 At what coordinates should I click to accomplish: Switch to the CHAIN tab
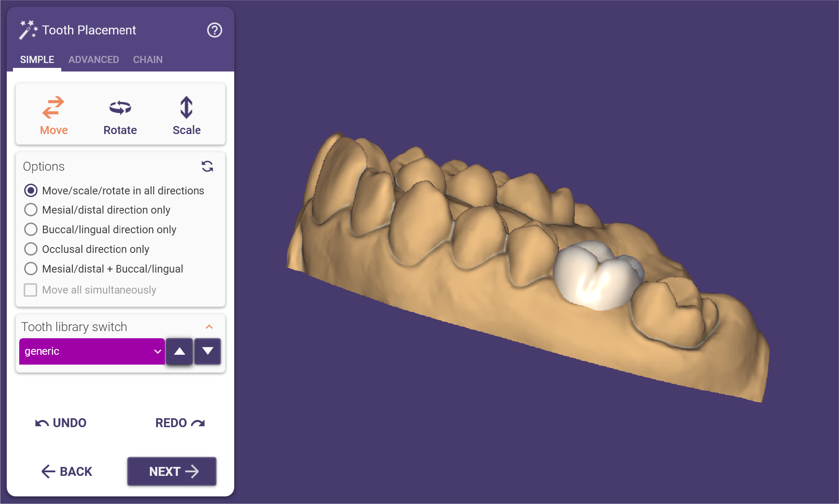[148, 59]
